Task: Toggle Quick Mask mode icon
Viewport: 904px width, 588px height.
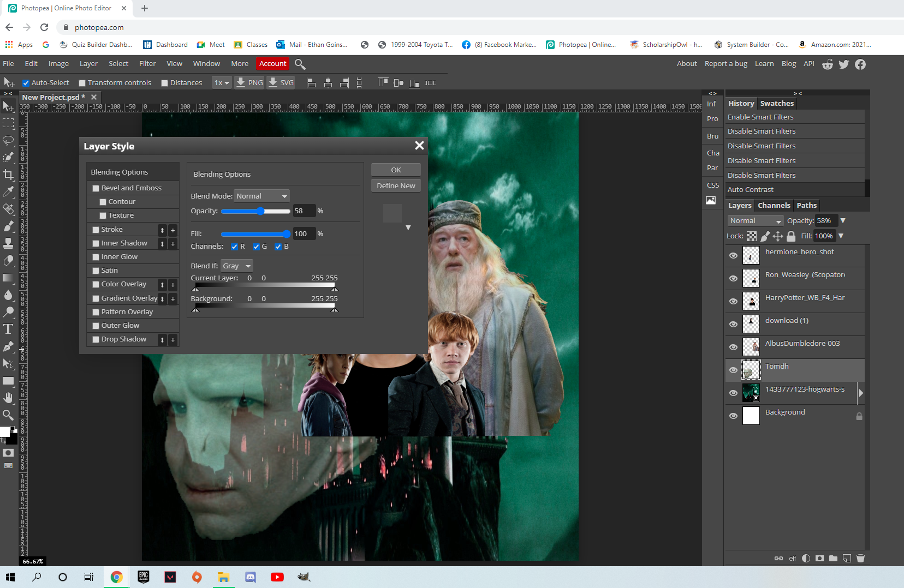Action: click(x=8, y=453)
